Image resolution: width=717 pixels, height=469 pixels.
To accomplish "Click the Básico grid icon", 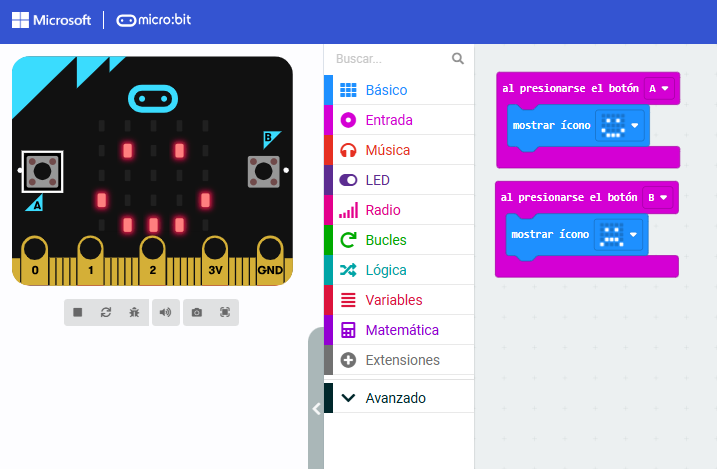I will [348, 90].
